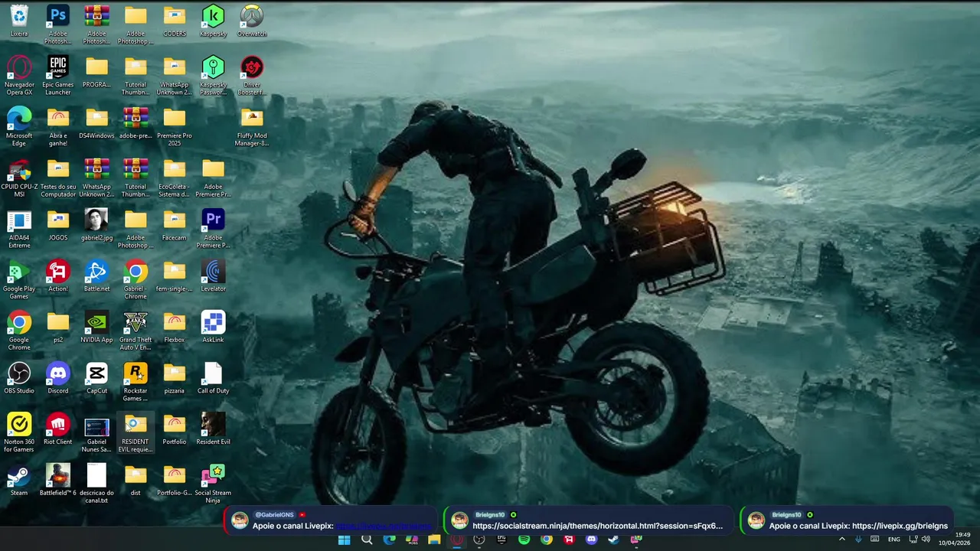The height and width of the screenshot is (551, 980).
Task: Select the RESIDENT EVIL requiem folder
Action: pyautogui.click(x=136, y=432)
